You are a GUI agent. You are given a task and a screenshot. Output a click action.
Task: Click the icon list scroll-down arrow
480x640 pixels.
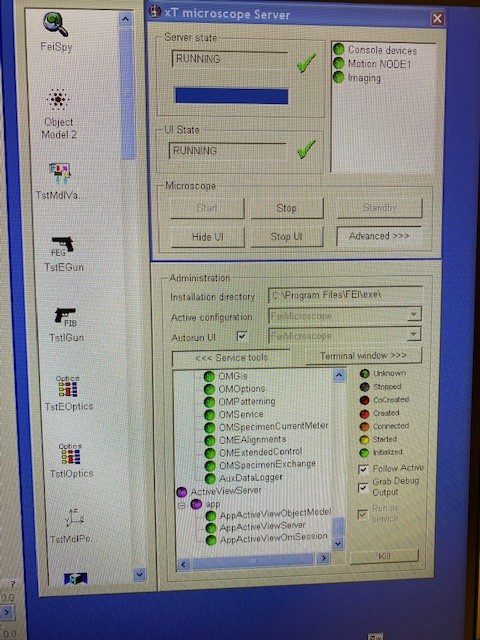[x=139, y=574]
